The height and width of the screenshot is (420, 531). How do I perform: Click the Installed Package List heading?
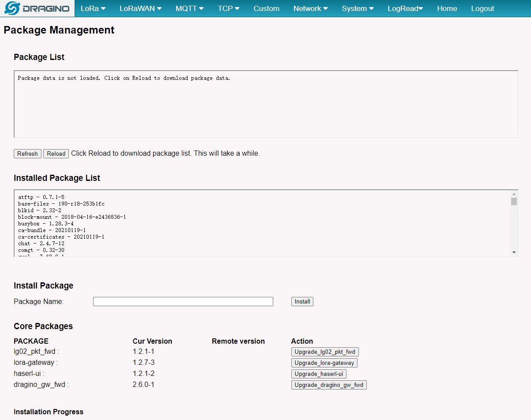coord(57,178)
